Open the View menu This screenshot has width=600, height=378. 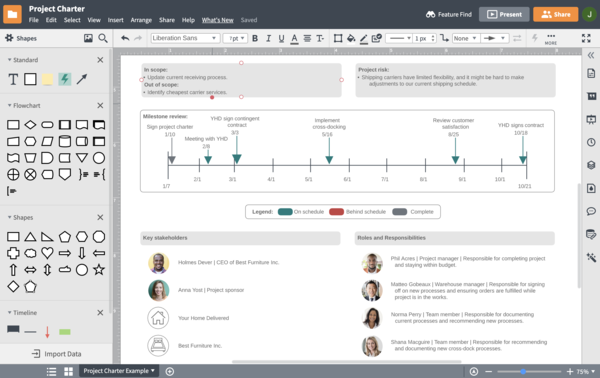94,20
